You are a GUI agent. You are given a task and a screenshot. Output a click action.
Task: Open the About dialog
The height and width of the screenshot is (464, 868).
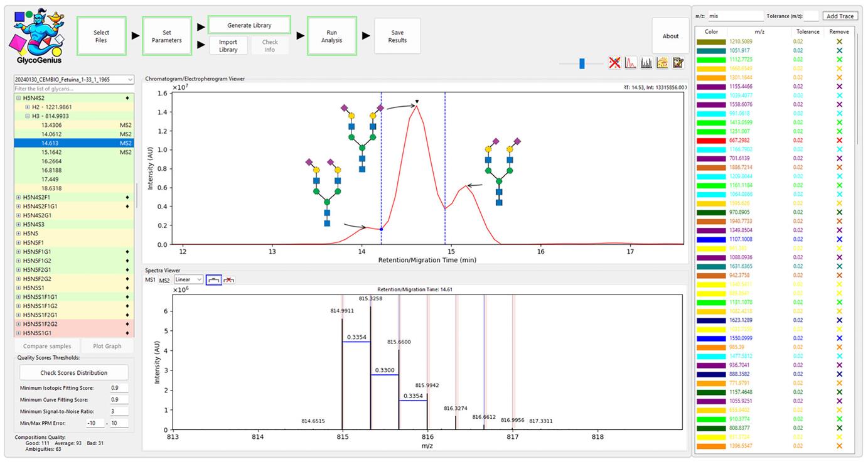[x=670, y=36]
